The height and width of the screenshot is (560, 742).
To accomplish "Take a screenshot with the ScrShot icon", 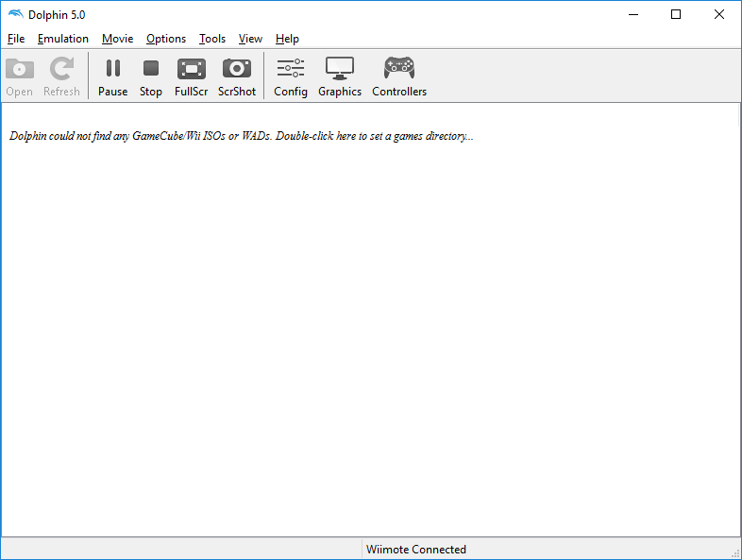I will [237, 69].
